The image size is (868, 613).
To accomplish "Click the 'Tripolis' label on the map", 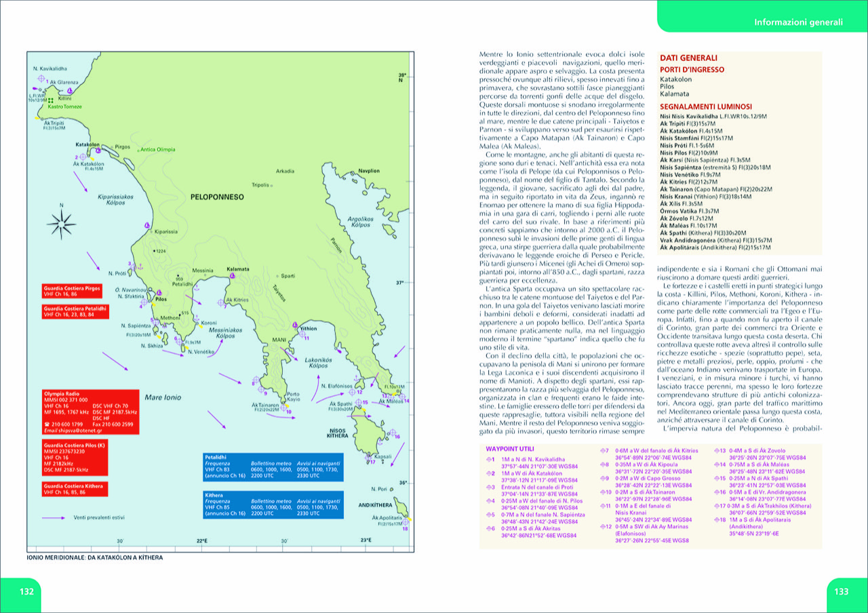I will click(260, 184).
